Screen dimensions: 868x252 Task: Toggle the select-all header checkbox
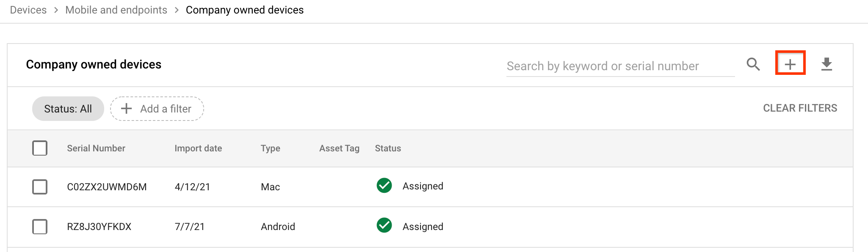(x=40, y=148)
